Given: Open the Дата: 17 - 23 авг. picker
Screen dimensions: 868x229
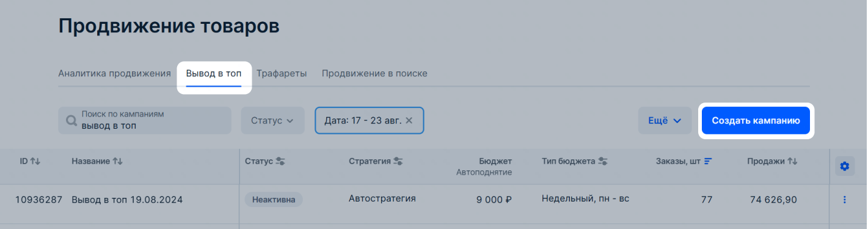Looking at the screenshot, I should click(x=363, y=120).
